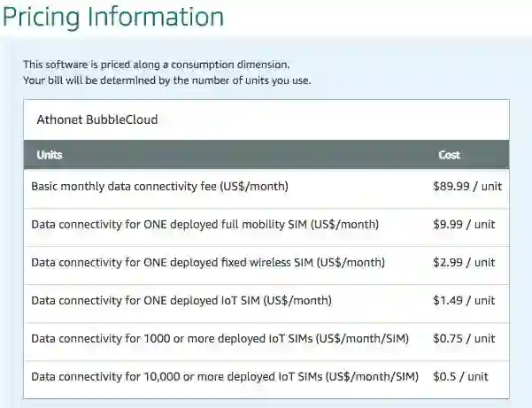Click the Units column header
532x408 pixels.
[x=50, y=155]
